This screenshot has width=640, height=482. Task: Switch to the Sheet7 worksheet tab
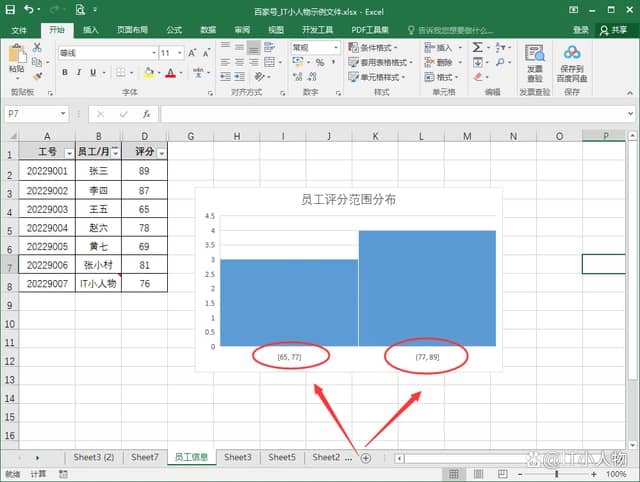[x=144, y=457]
